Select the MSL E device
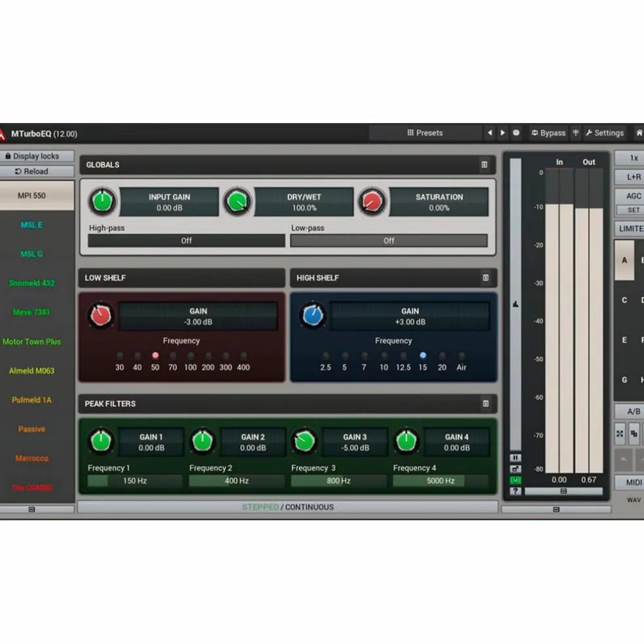 (31, 224)
